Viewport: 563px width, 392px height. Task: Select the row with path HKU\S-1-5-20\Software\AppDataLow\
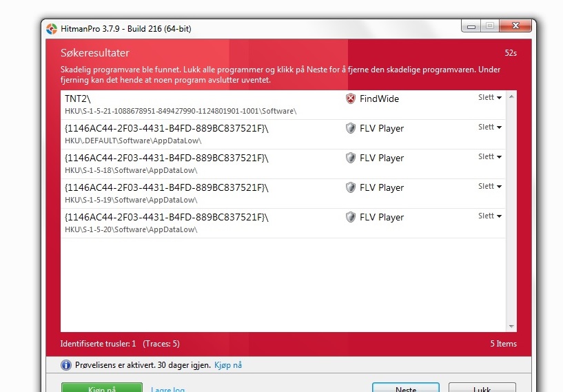[283, 223]
